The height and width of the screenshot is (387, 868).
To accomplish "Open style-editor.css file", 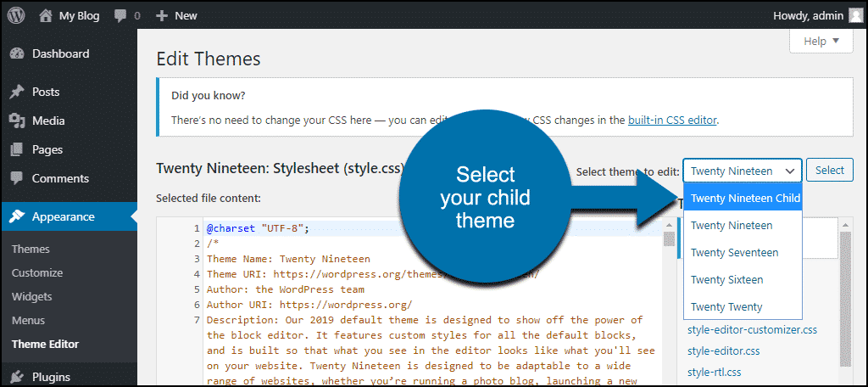I will click(x=724, y=351).
